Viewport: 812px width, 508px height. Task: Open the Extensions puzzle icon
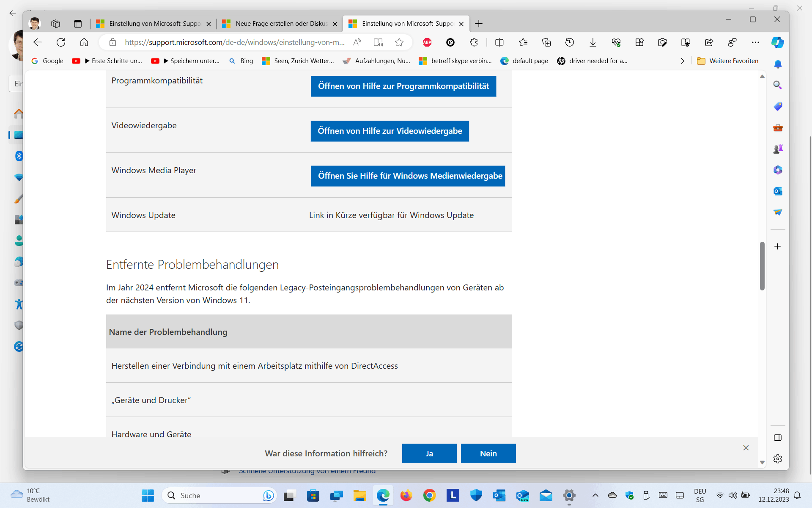[x=474, y=42]
